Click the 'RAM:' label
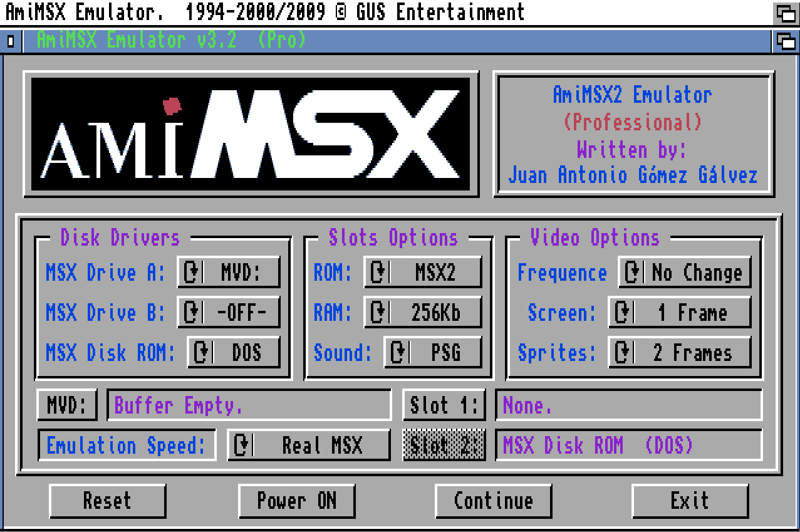Screen dimensions: 800x532 pos(333,312)
